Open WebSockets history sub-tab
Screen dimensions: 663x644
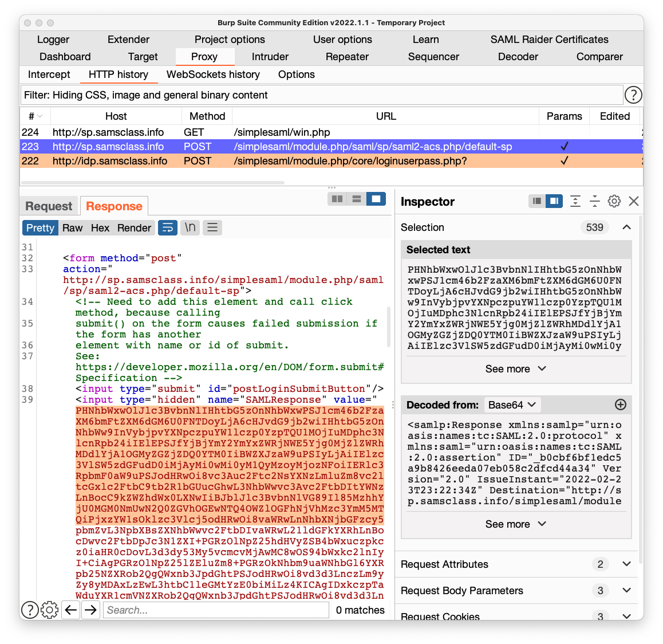point(213,74)
